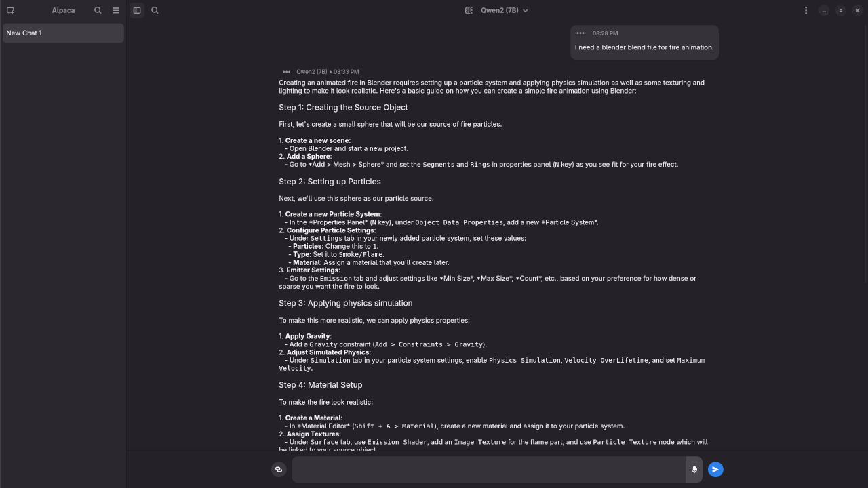Viewport: 868px width, 488px height.
Task: Minimize the Alpaca window
Action: pyautogui.click(x=824, y=10)
